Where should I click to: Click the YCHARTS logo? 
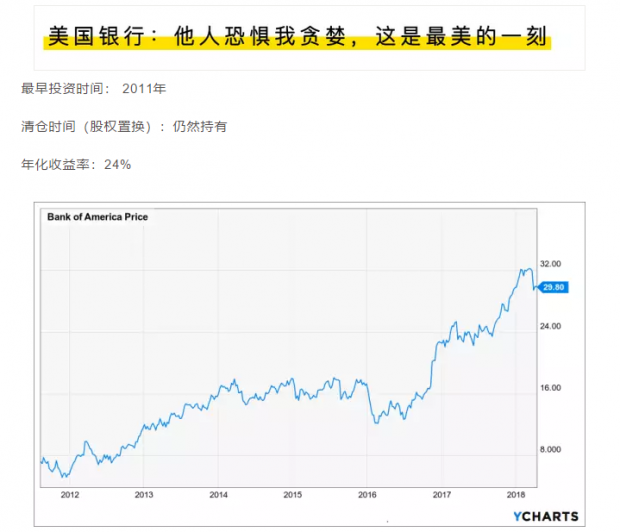(546, 516)
